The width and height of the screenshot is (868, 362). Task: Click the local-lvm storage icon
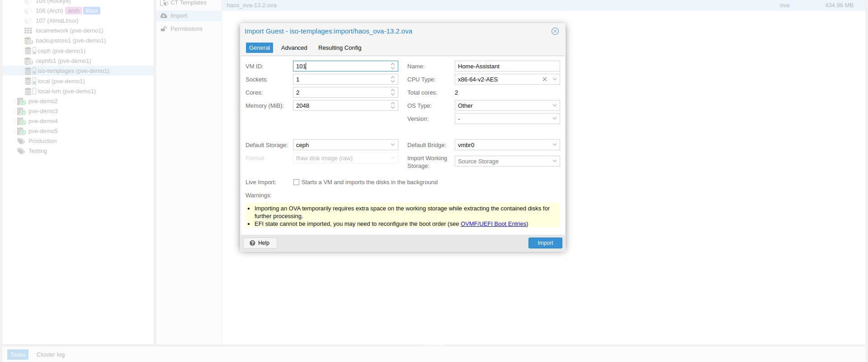click(30, 91)
